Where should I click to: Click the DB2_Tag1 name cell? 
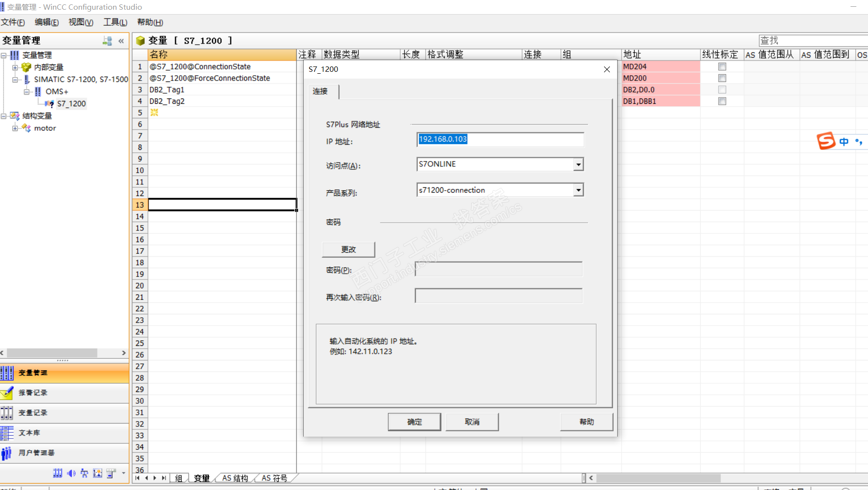pyautogui.click(x=222, y=90)
